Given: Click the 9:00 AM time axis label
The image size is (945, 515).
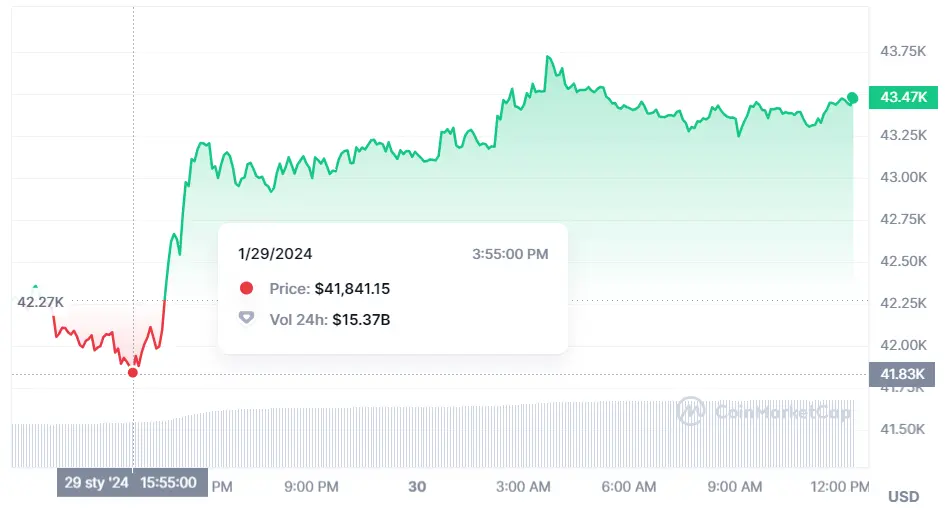Looking at the screenshot, I should 736,486.
